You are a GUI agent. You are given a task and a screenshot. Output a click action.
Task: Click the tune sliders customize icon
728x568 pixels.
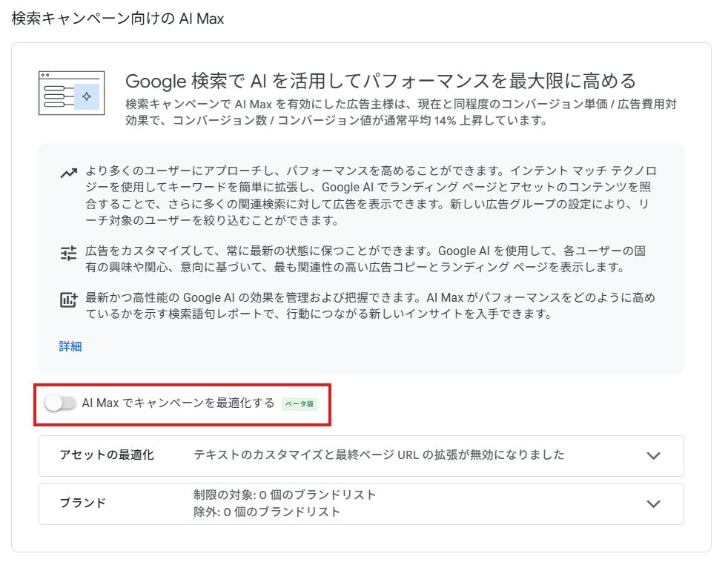69,253
